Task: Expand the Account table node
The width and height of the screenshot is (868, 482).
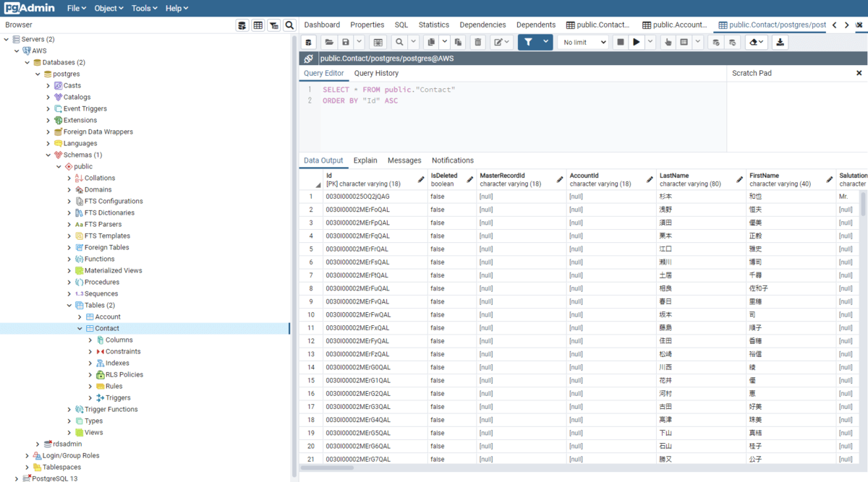Action: point(80,317)
